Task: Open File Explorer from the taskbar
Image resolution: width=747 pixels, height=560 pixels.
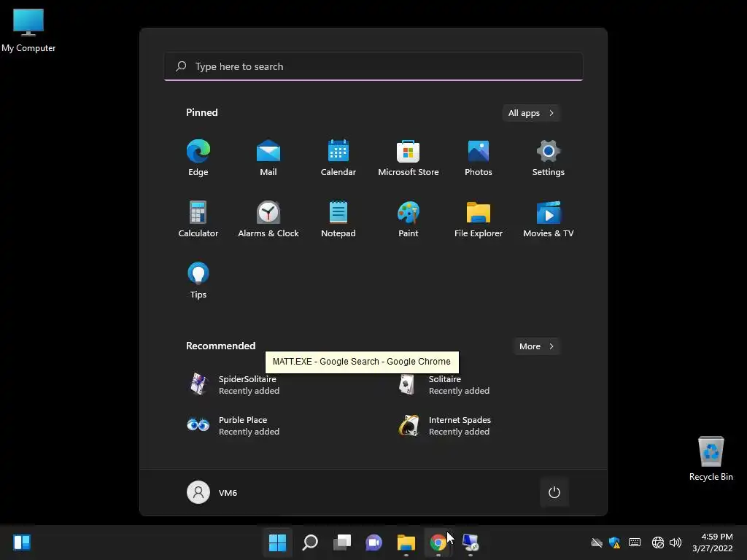Action: coord(406,542)
